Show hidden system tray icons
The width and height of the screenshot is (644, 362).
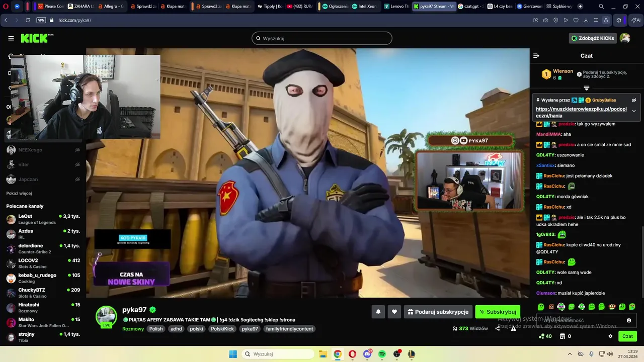pos(570,354)
